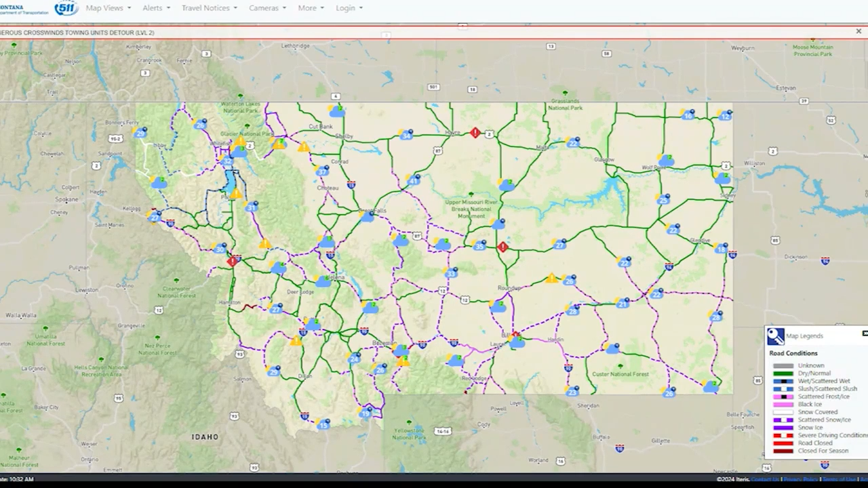The height and width of the screenshot is (488, 868).
Task: Open the Cameras dropdown menu
Action: [x=264, y=7]
